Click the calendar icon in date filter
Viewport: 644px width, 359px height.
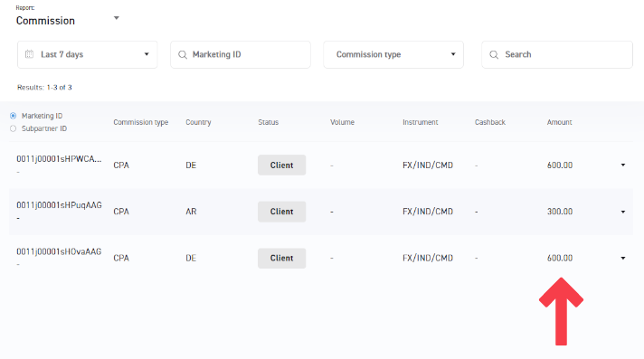tap(29, 54)
